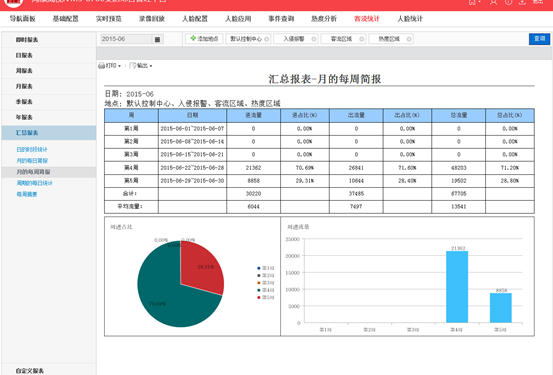The height and width of the screenshot is (375, 553).
Task: Open the 基础配置 menu
Action: [66, 19]
